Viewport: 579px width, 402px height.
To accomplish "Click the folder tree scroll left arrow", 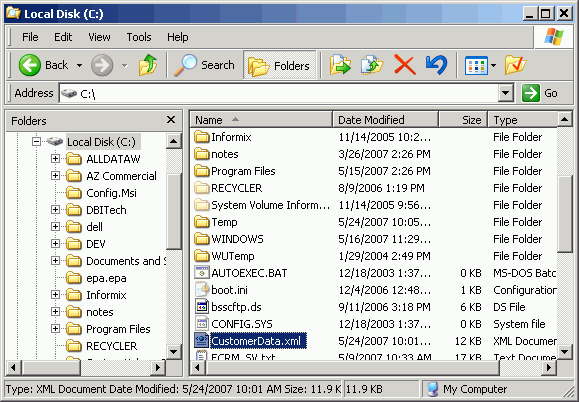I will [13, 368].
